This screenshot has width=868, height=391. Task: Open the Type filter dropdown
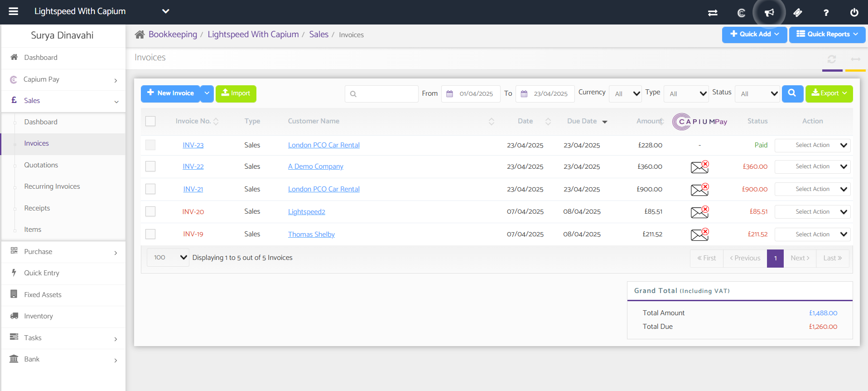pos(686,94)
